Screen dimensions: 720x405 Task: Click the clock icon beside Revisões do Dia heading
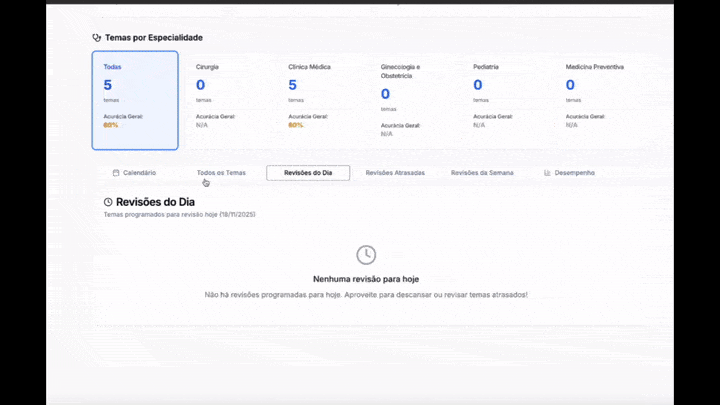pyautogui.click(x=108, y=202)
